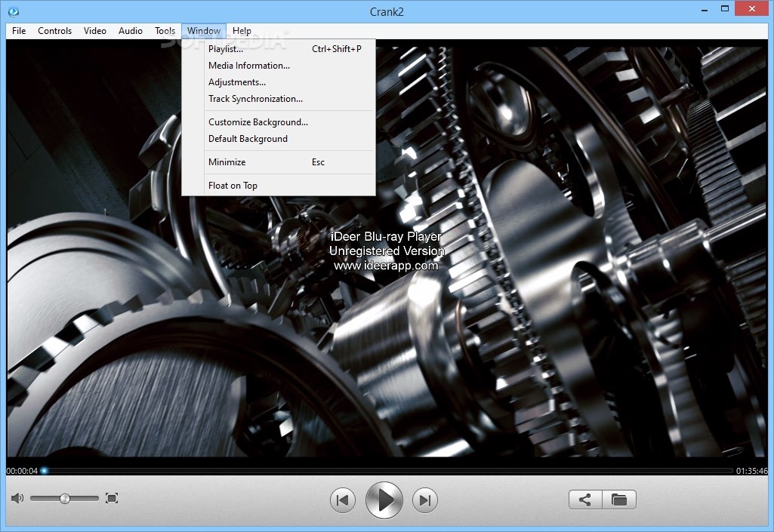Viewport: 774px width, 532px height.
Task: Mute audio with the speaker icon
Action: click(x=17, y=498)
